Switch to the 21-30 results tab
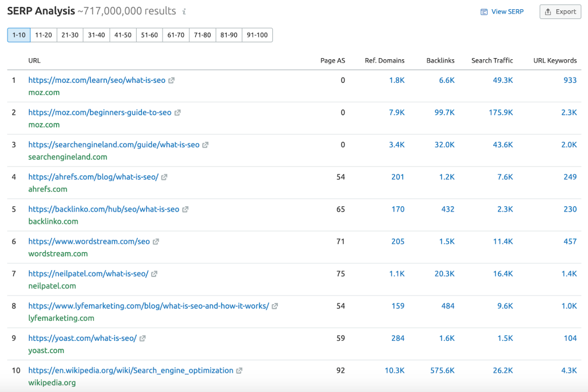Viewport: 588px width, 392px height. (70, 35)
